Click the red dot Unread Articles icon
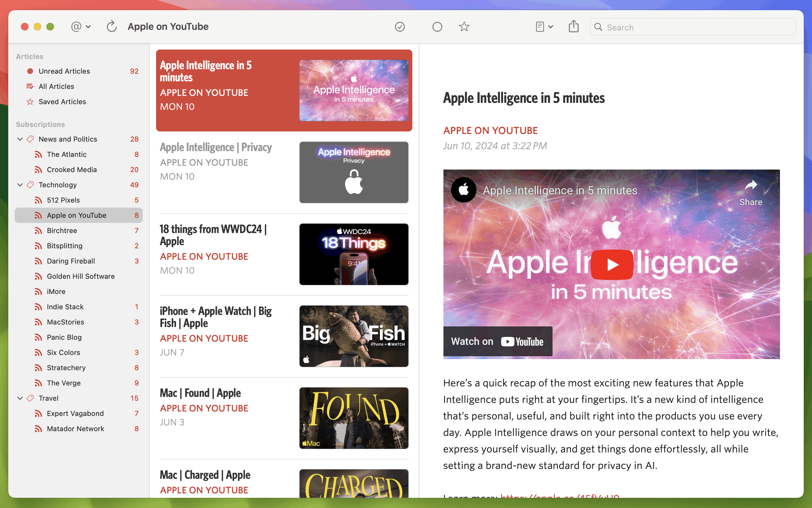This screenshot has height=508, width=812. 30,71
